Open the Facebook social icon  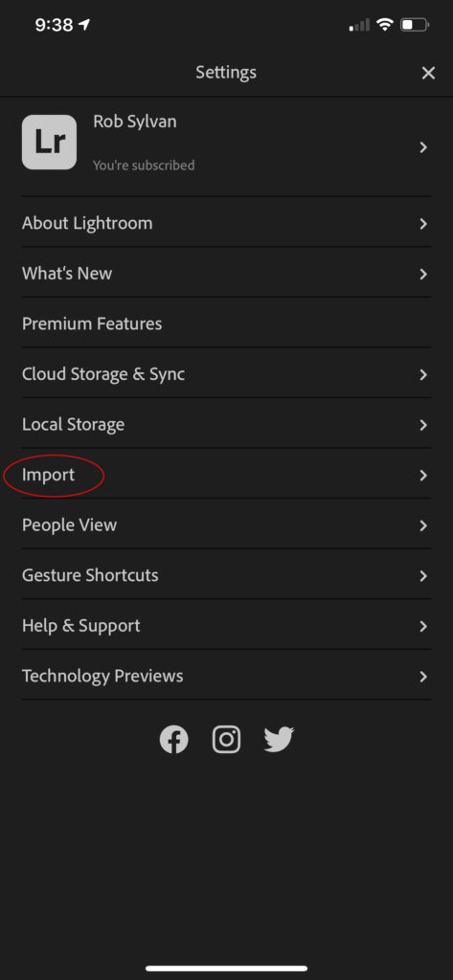[x=174, y=740]
